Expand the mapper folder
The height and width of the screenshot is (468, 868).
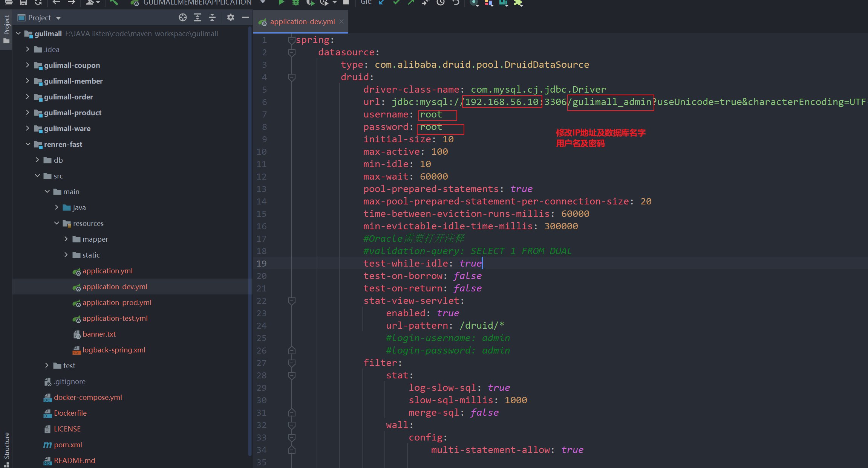66,239
